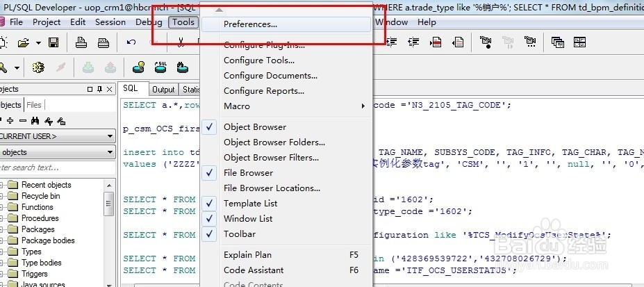Screen dimensions: 644x287
Task: Open dropdown arrow next to Open icon
Action: 38,42
